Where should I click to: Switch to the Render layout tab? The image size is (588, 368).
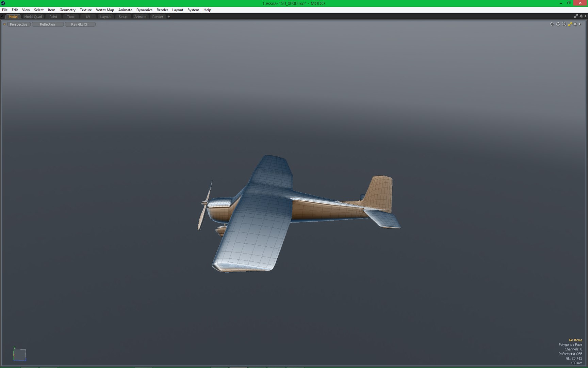pyautogui.click(x=158, y=17)
